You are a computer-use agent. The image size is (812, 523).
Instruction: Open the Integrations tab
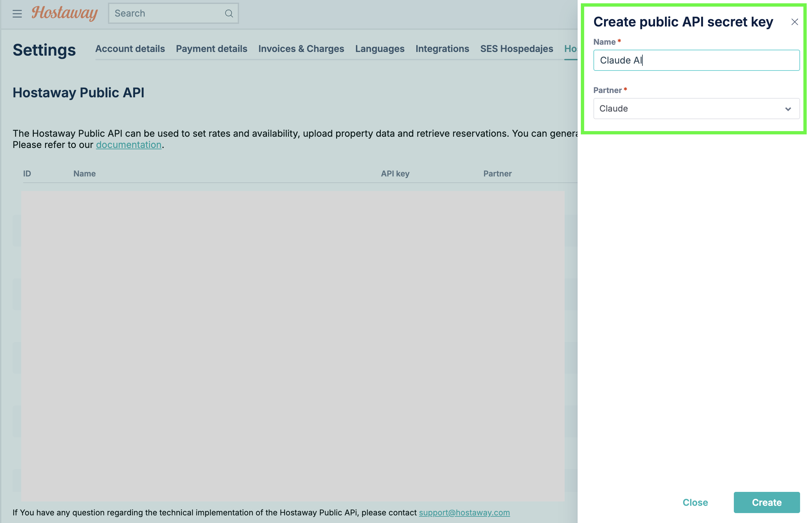pos(442,49)
